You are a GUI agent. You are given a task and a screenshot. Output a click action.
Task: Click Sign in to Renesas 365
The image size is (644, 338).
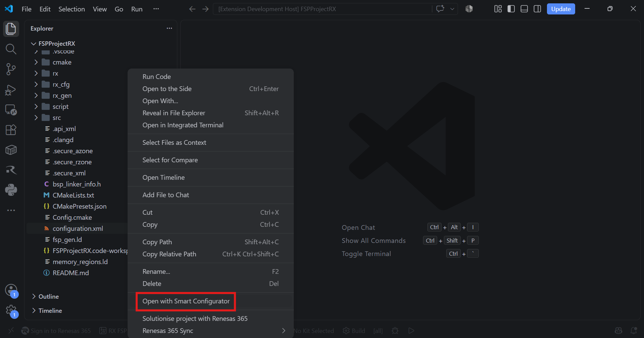click(x=56, y=331)
